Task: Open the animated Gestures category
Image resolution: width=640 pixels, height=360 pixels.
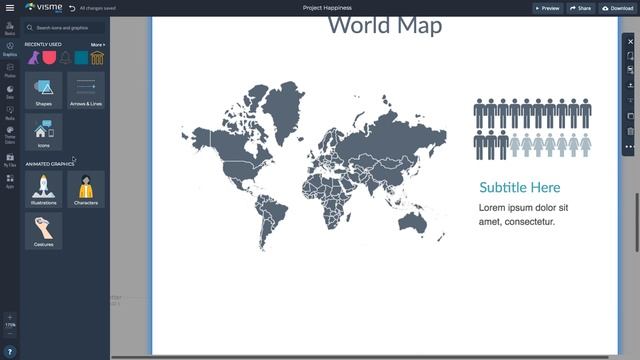Action: (44, 231)
